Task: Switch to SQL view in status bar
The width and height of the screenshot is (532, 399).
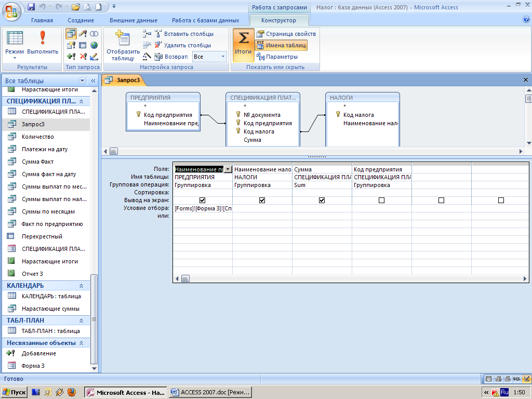Action: (517, 379)
